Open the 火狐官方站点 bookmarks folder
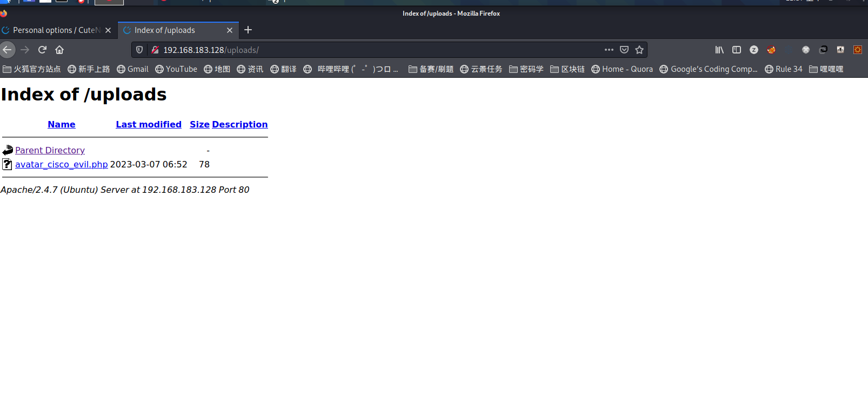Image resolution: width=868 pixels, height=397 pixels. pos(32,69)
